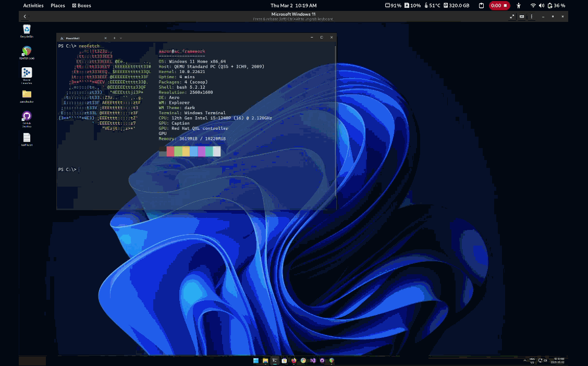
Task: Open GitHub Desktop from the taskbar
Action: [322, 360]
